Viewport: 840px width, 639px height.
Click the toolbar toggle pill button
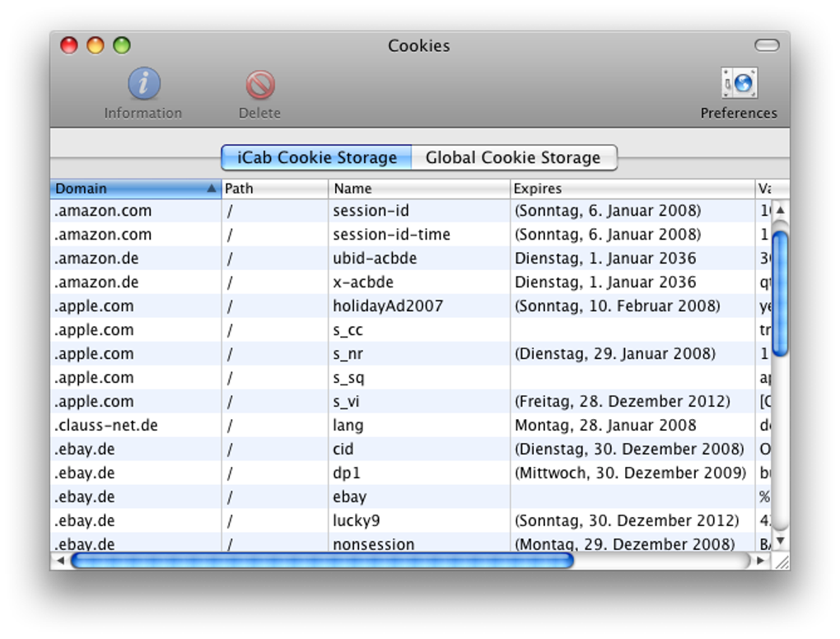(767, 45)
